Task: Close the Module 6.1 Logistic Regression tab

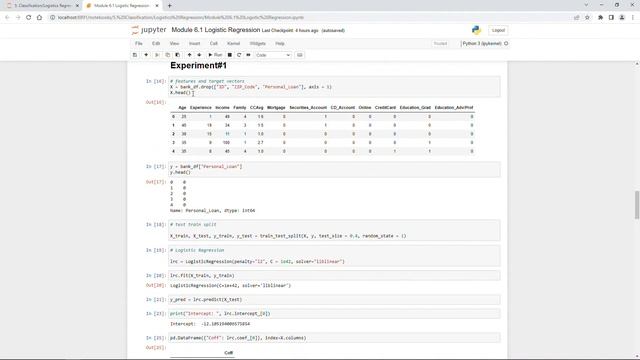Action: click(157, 6)
